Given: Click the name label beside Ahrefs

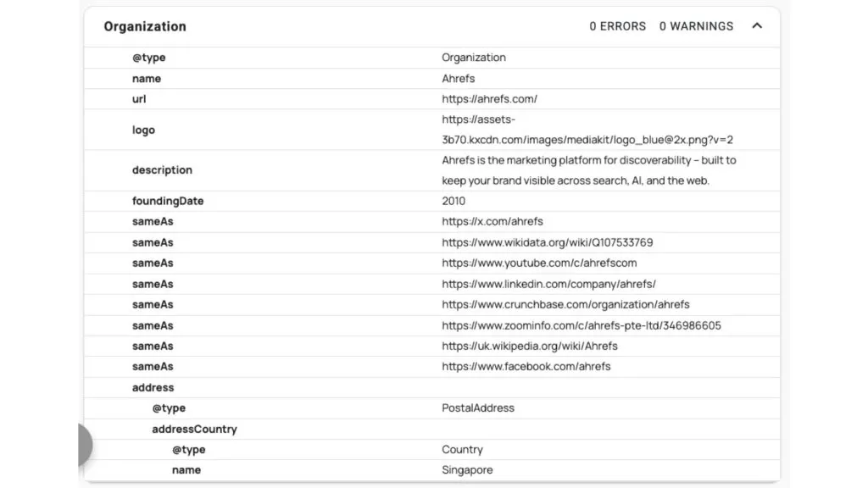Looking at the screenshot, I should [x=147, y=79].
